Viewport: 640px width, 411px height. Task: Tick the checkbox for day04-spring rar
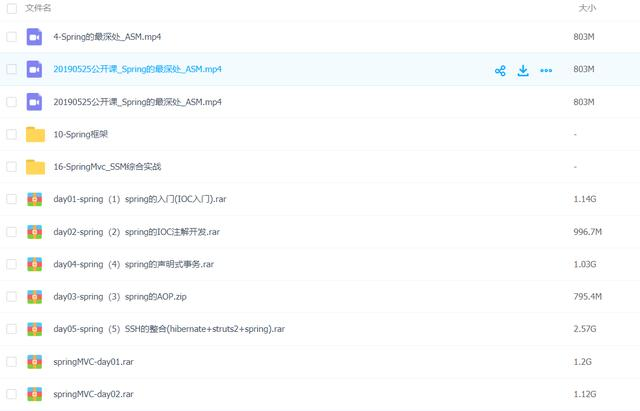click(x=12, y=264)
